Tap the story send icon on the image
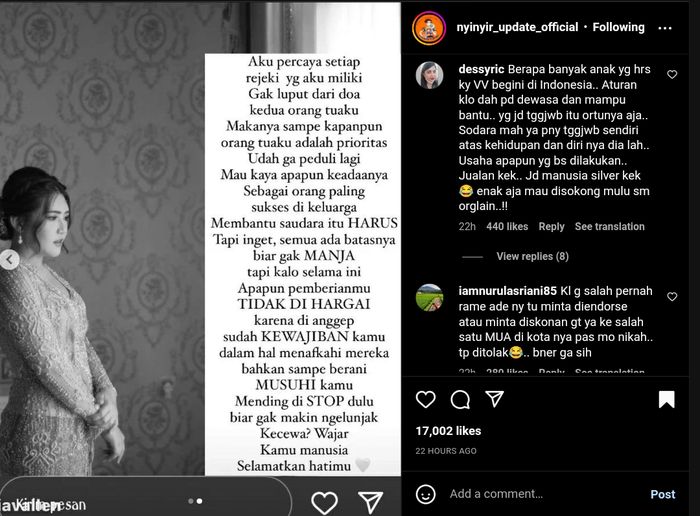This screenshot has width=700, height=516. coord(371,502)
